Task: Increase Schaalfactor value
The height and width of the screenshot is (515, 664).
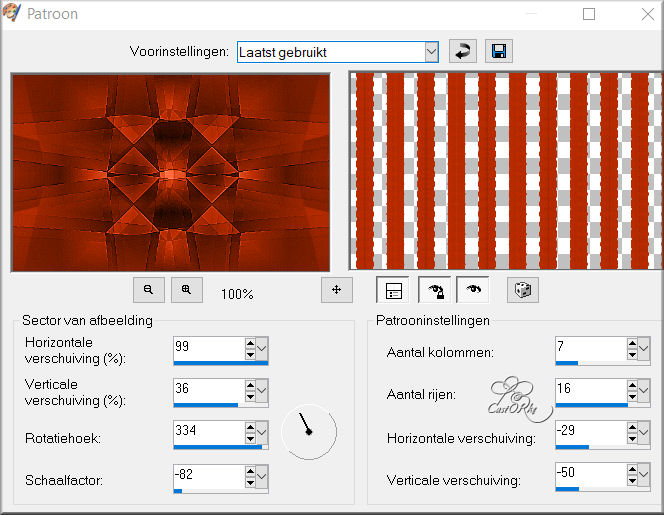Action: 250,471
